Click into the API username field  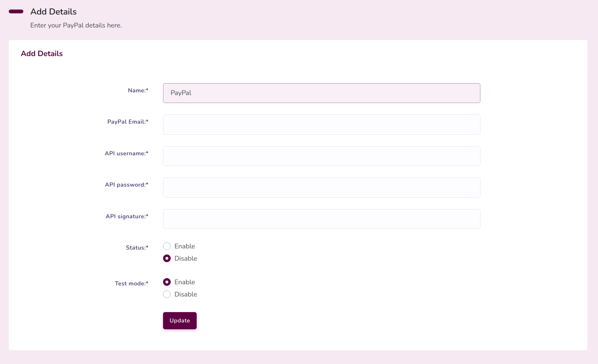coord(322,156)
